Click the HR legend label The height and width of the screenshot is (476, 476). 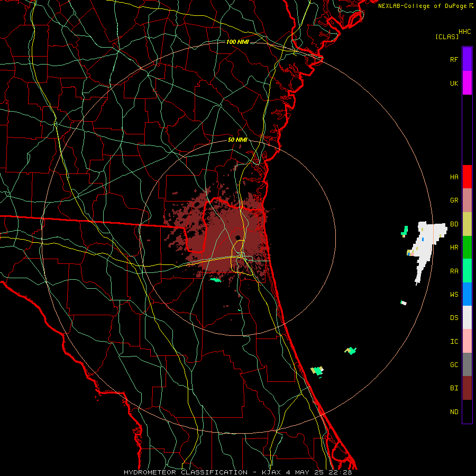454,248
